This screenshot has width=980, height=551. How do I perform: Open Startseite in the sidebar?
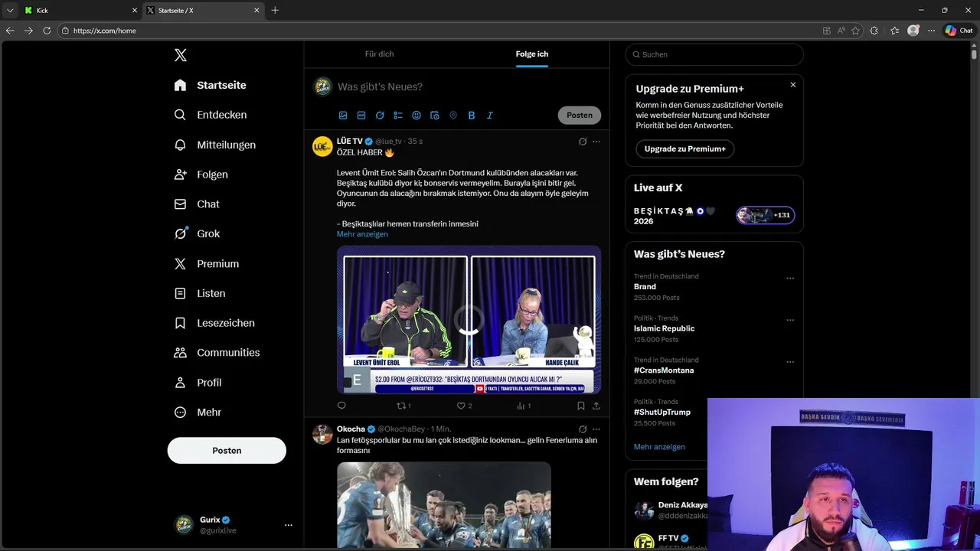pos(211,85)
